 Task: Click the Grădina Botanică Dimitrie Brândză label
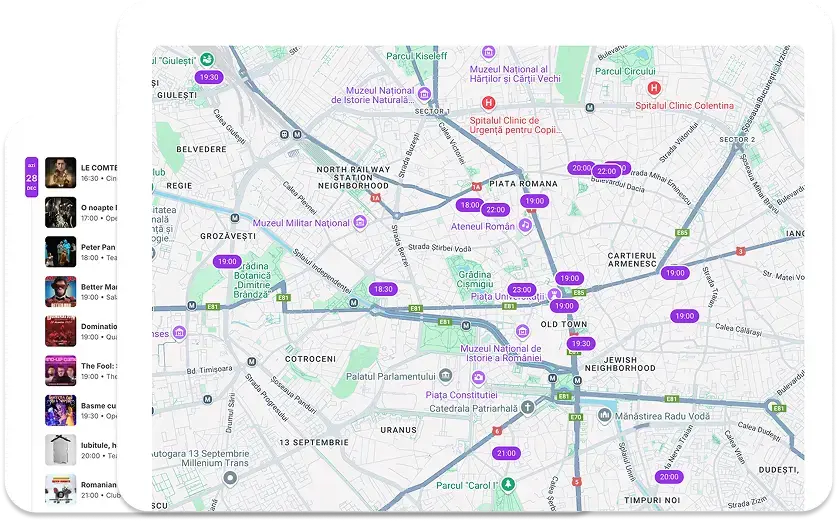(253, 280)
